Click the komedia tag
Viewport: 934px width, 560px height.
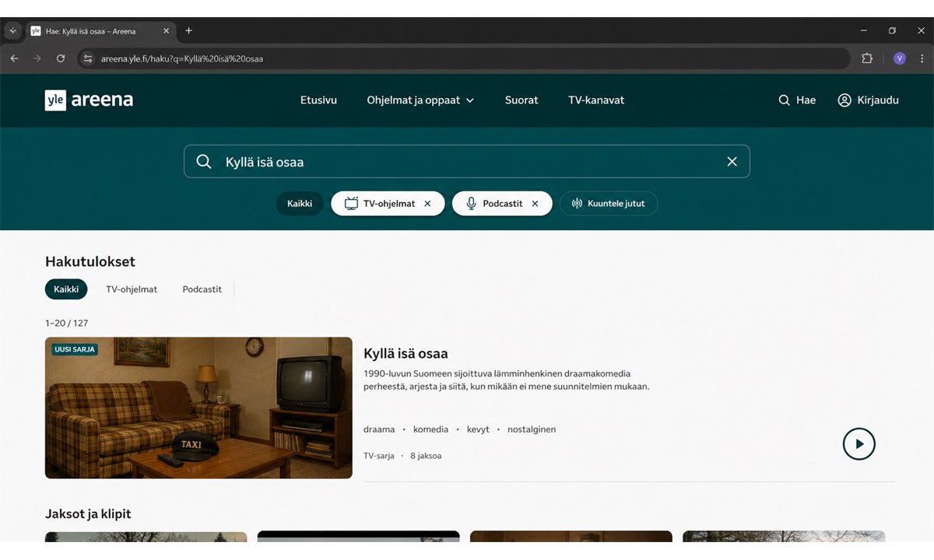coord(430,429)
